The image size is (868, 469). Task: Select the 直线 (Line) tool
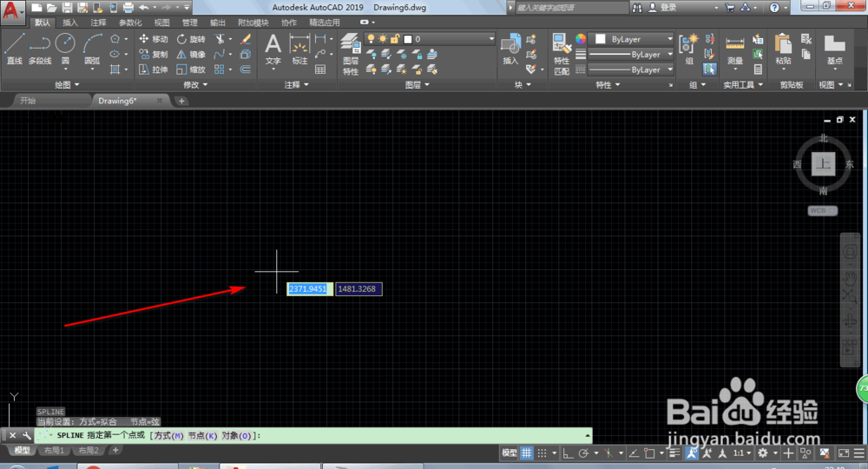15,49
